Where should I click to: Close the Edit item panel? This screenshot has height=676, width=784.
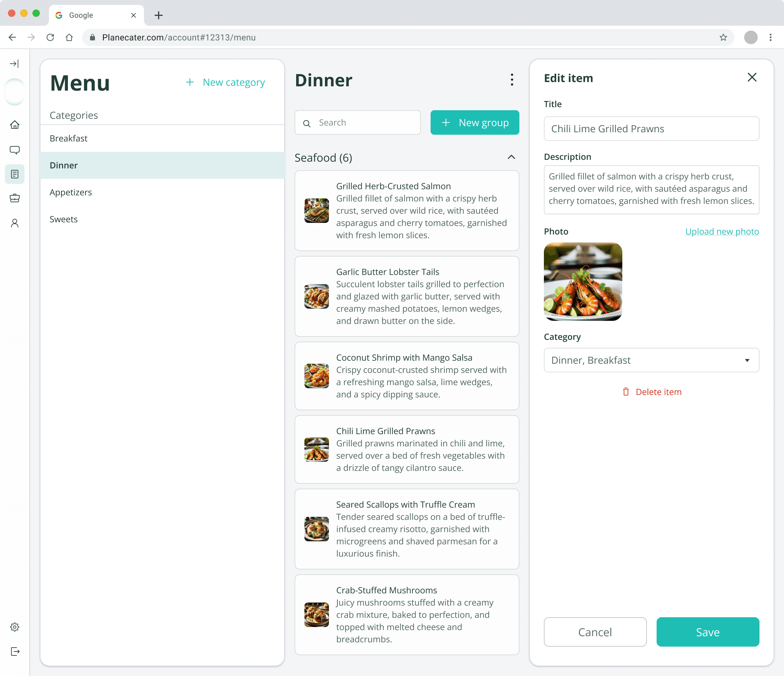coord(752,77)
